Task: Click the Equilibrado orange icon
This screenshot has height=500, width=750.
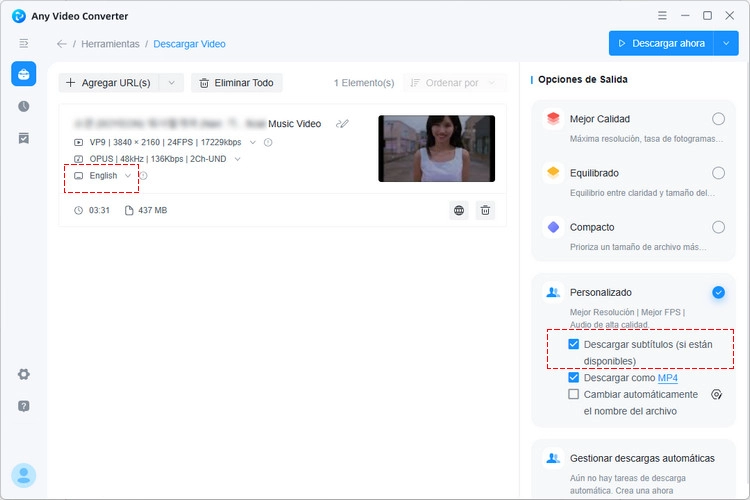Action: tap(553, 172)
